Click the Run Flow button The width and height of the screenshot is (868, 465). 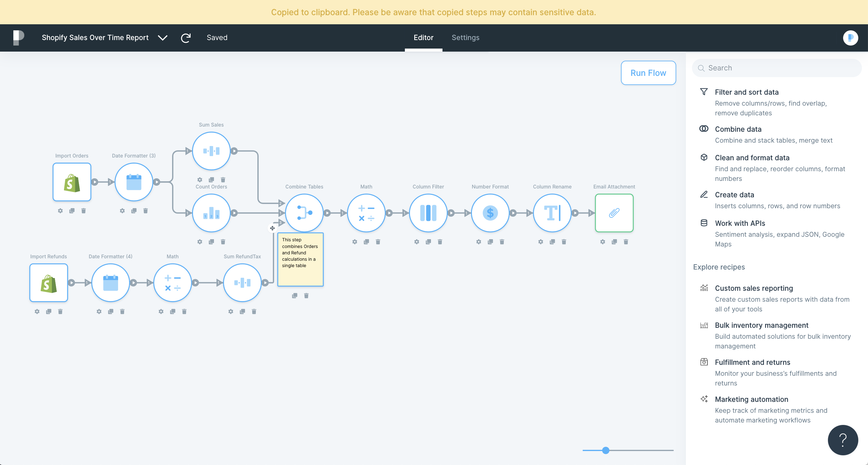[648, 73]
